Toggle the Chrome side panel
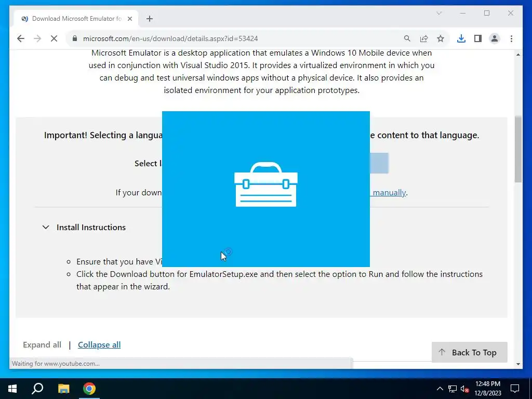This screenshot has width=532, height=399. click(x=478, y=38)
